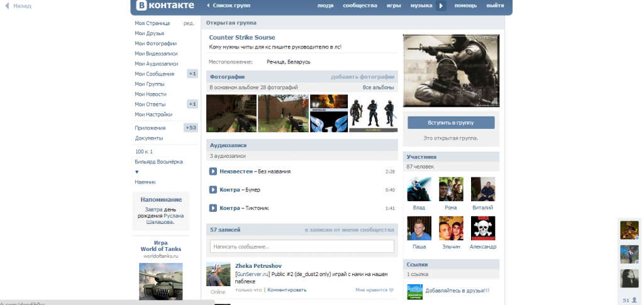Open Влад's member avatar
Screen dimensions: 644x305
point(419,189)
